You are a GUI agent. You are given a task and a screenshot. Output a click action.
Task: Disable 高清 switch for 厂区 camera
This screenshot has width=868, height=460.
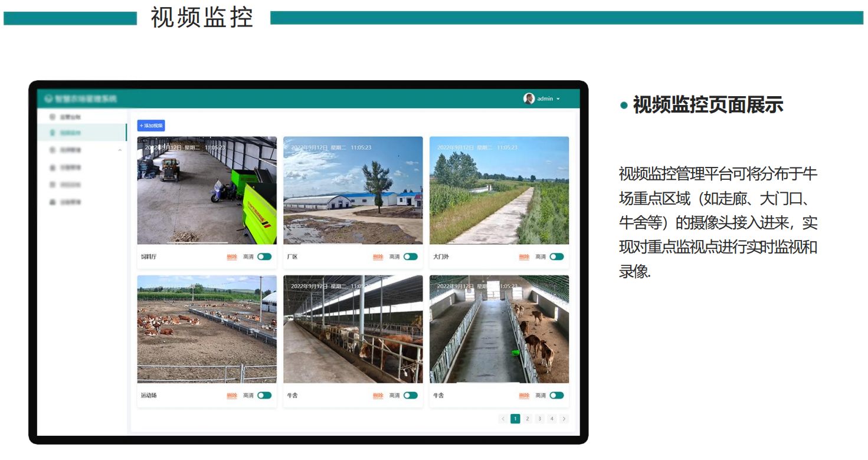[x=411, y=257]
